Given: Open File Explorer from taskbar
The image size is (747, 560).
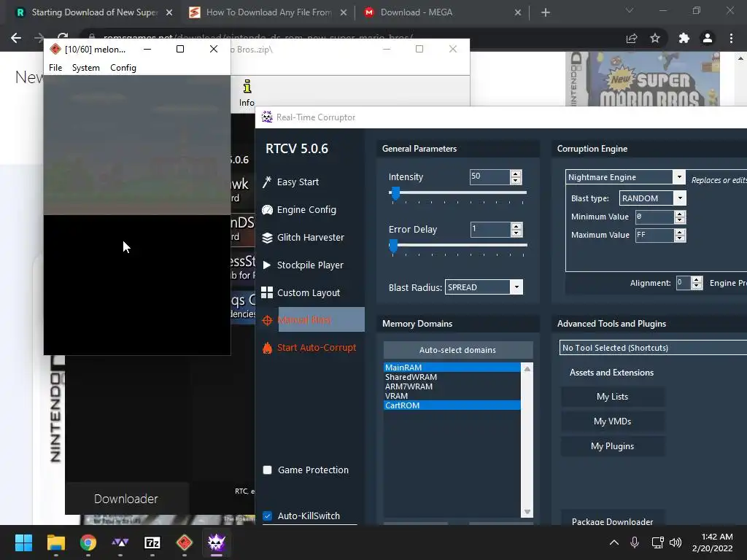Looking at the screenshot, I should pyautogui.click(x=55, y=542).
